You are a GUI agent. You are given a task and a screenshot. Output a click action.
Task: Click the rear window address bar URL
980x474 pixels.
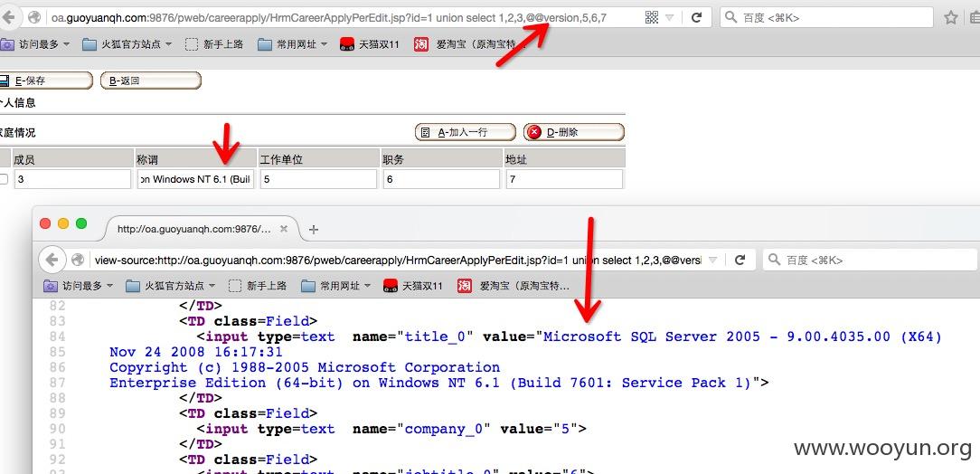(x=328, y=17)
